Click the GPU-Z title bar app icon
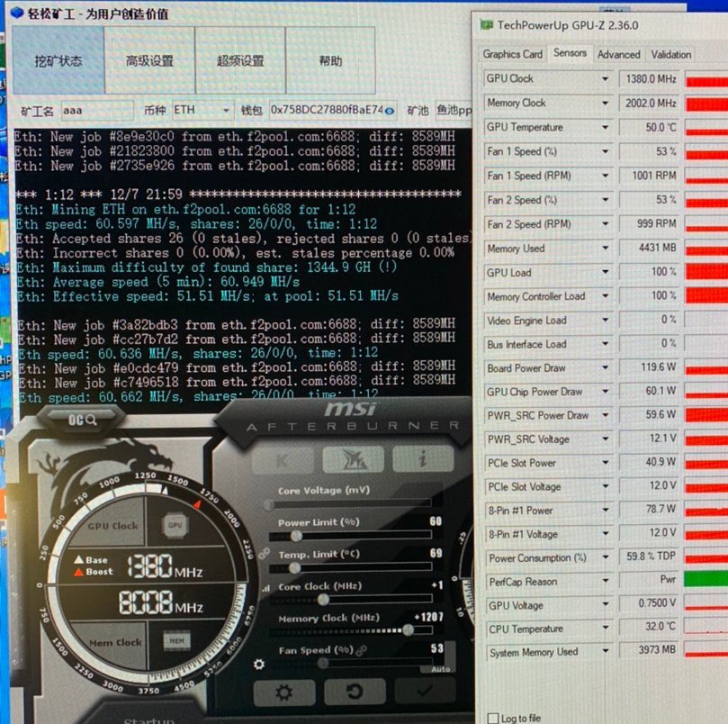 coord(487,25)
